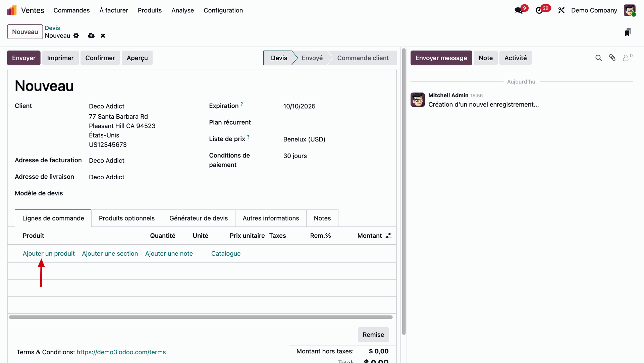Click the Expiration date field
The height and width of the screenshot is (363, 644).
click(299, 106)
